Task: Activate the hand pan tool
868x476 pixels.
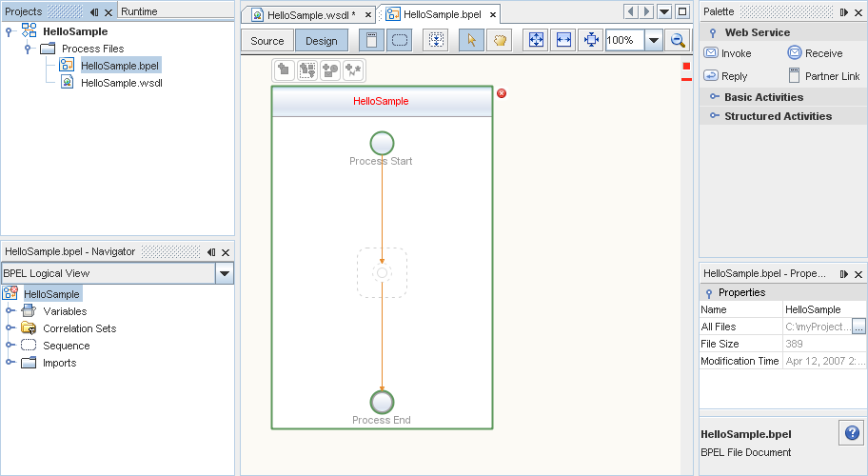Action: (x=499, y=41)
